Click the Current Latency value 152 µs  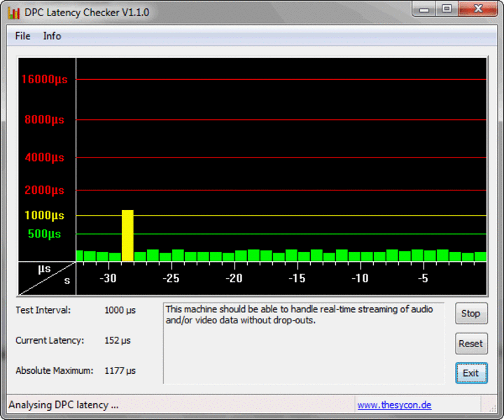coord(117,340)
